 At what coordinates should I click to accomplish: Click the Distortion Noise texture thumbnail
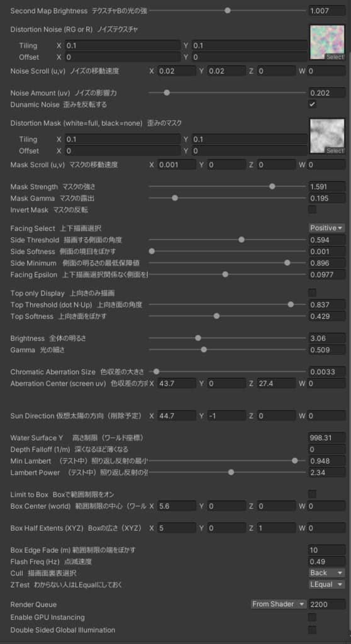(x=327, y=43)
